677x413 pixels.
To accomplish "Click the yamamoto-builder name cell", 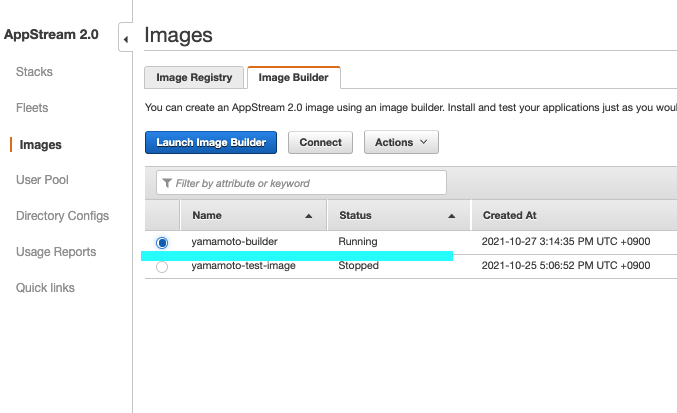I will point(234,241).
